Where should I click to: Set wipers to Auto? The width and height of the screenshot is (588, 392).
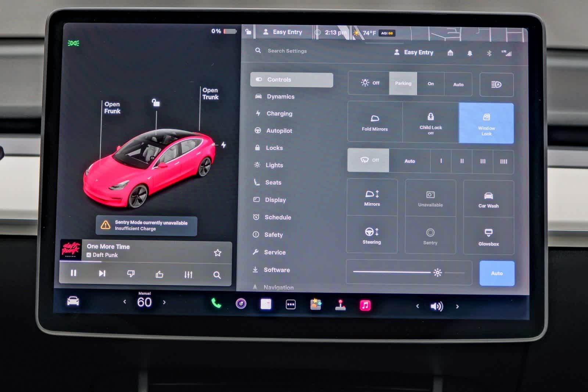(410, 161)
